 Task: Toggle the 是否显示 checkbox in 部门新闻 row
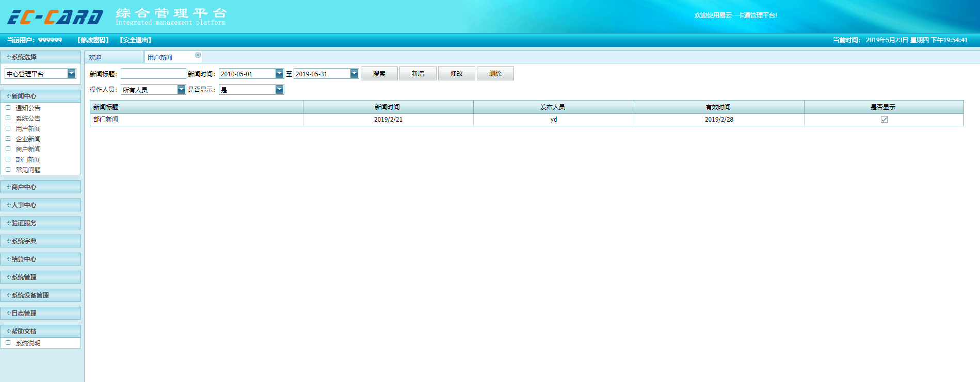[884, 120]
